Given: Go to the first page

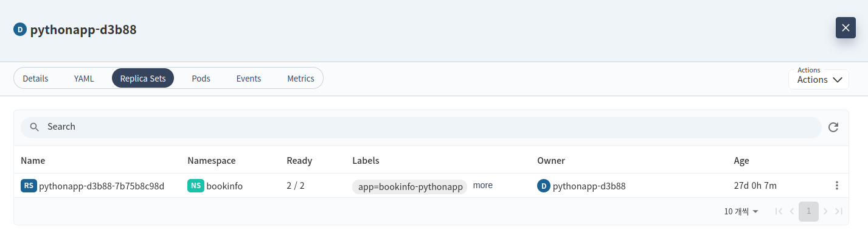Looking at the screenshot, I should click(779, 211).
